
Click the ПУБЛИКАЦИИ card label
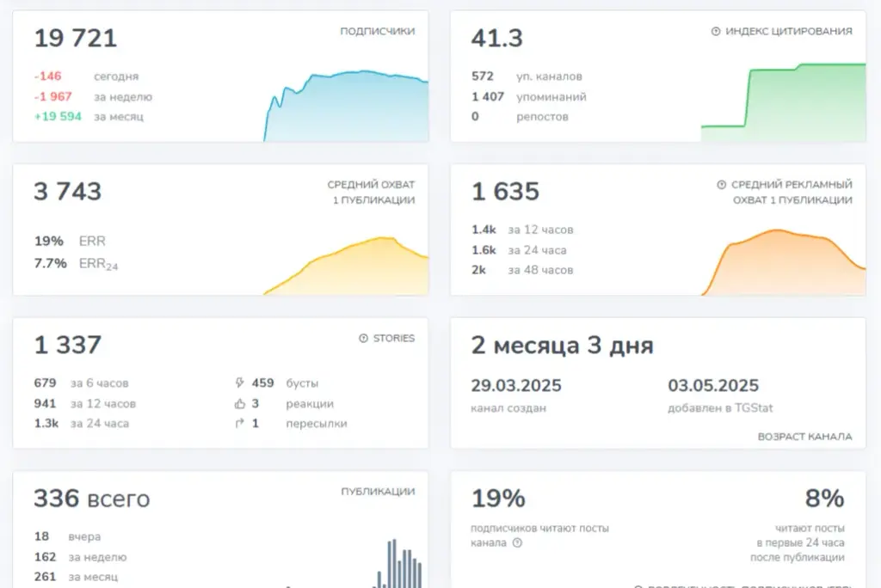(x=379, y=492)
